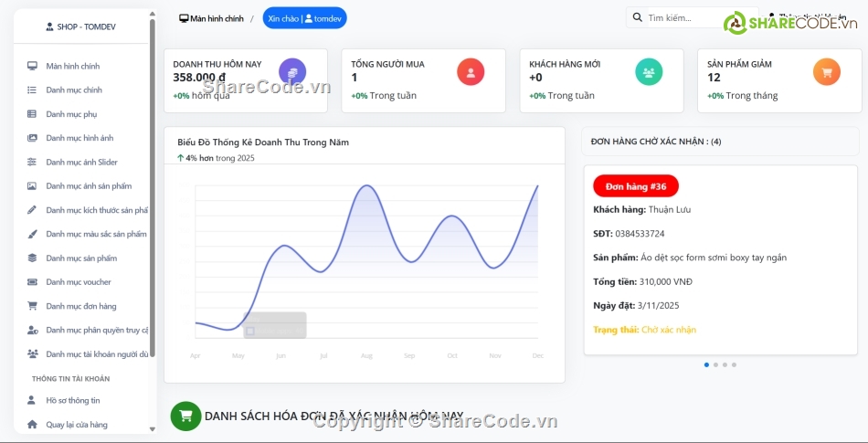The image size is (868, 443).
Task: Click the Khách hàng: Thuận Lưu line
Action: (x=641, y=209)
